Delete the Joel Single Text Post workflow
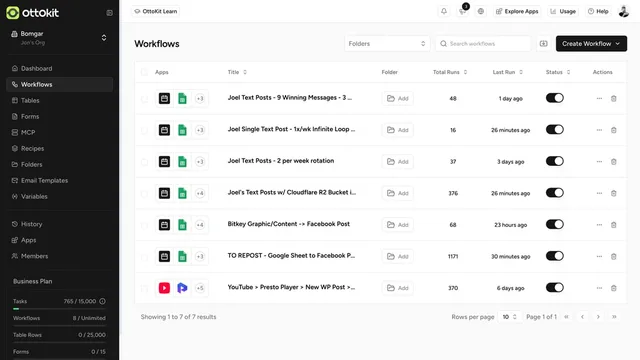 tap(613, 130)
